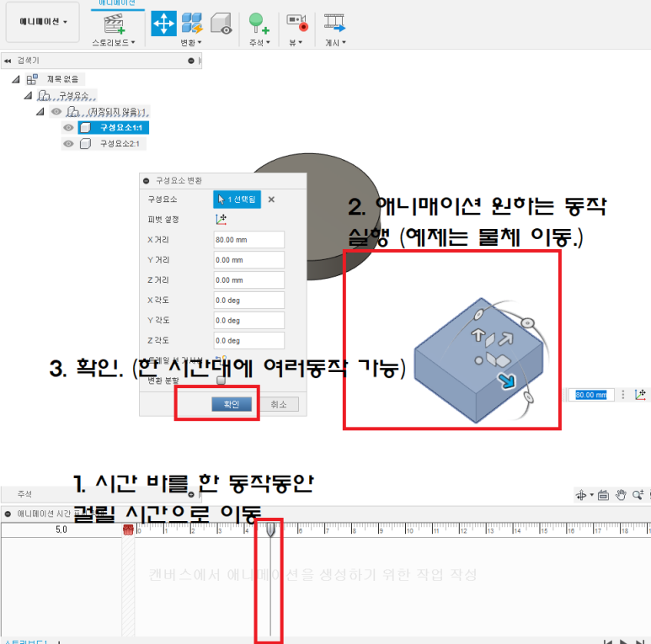Click the Auto Explode components icon
This screenshot has height=644, width=651.
click(x=192, y=24)
